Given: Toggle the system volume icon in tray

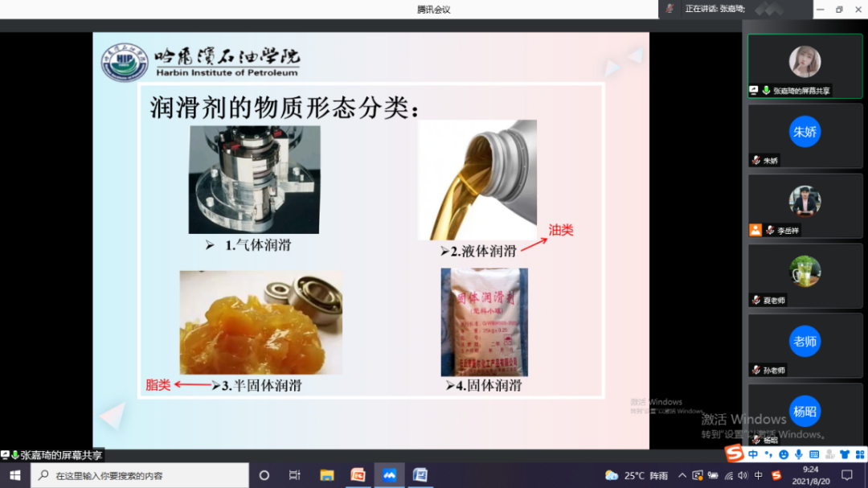Looking at the screenshot, I should pos(743,475).
